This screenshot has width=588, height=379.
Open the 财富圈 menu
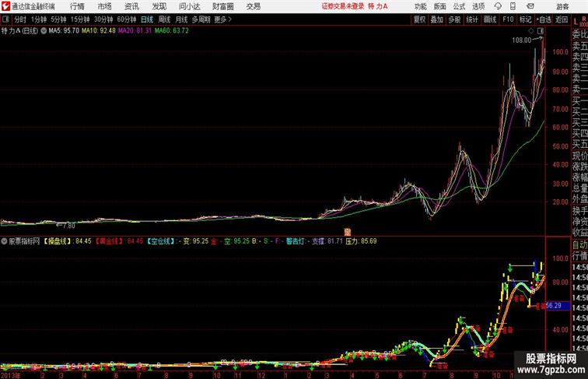(x=222, y=6)
